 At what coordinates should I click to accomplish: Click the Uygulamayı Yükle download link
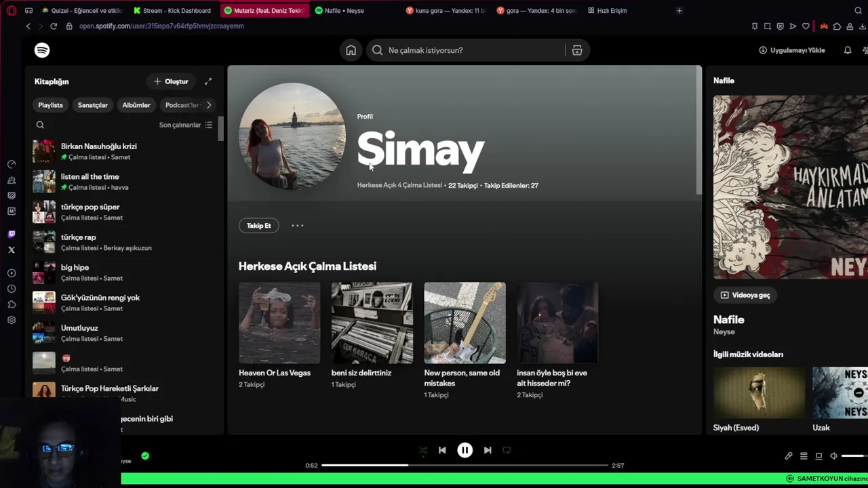click(791, 50)
